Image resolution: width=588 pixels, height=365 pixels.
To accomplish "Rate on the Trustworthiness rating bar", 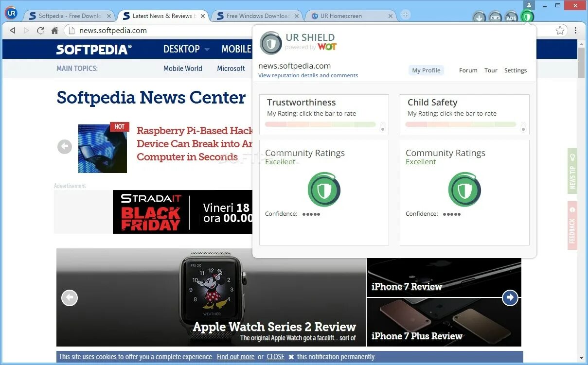I will [321, 124].
